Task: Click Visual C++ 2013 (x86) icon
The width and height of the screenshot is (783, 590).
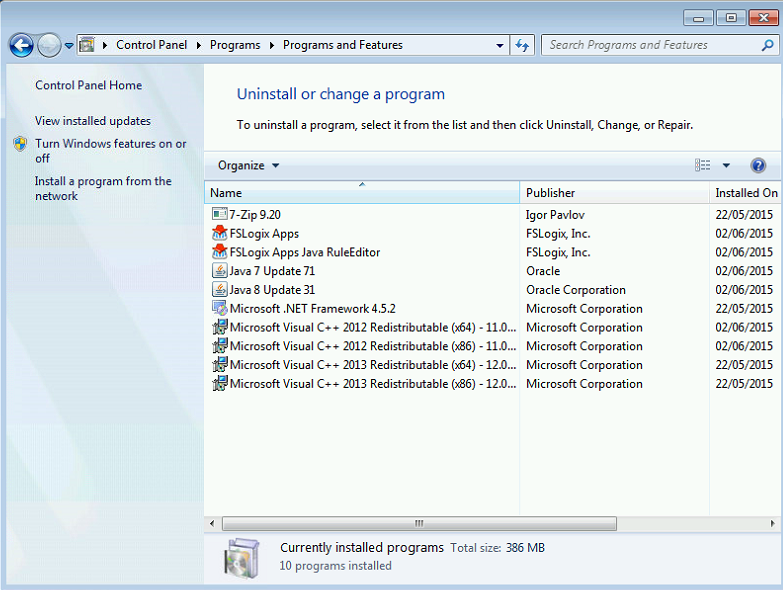Action: 219,383
